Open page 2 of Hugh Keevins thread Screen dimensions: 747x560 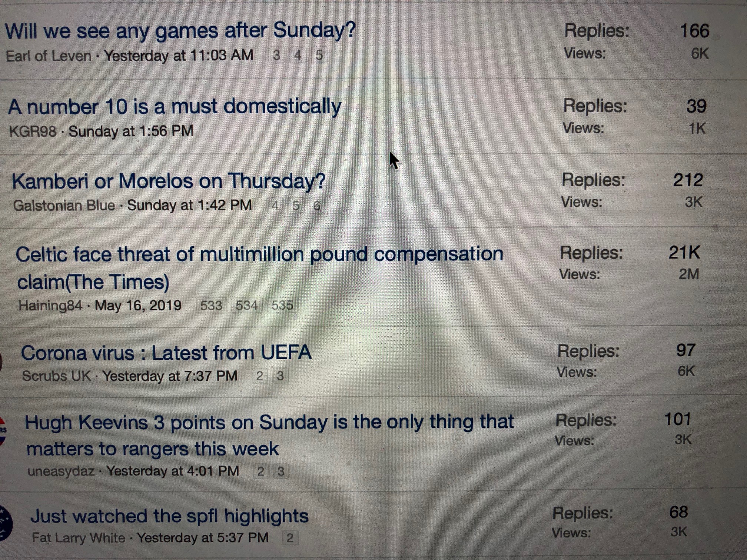pyautogui.click(x=260, y=471)
